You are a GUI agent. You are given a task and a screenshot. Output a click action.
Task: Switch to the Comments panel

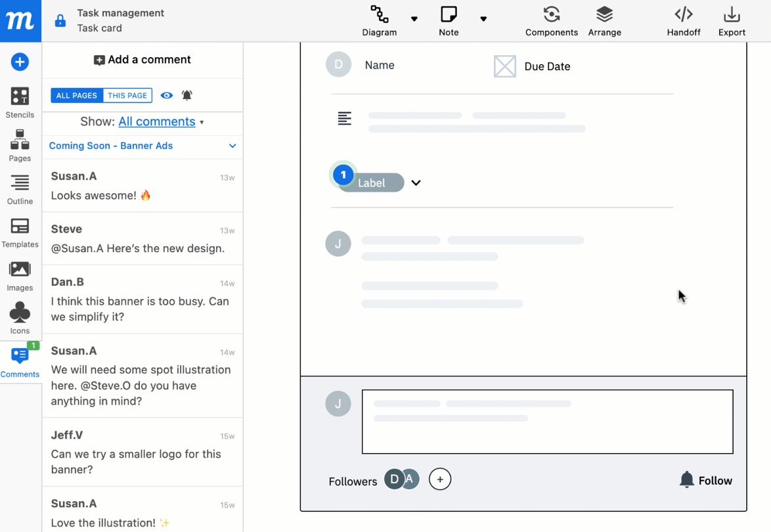point(20,361)
